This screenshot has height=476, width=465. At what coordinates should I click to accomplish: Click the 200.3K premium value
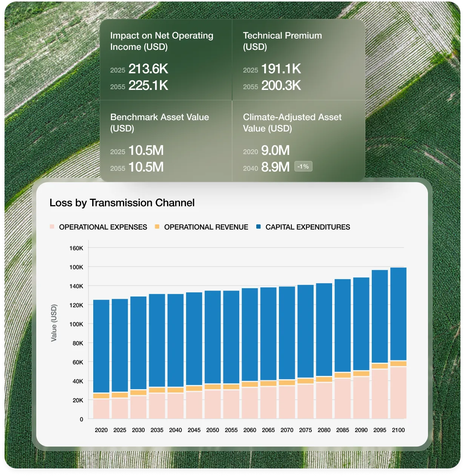coord(281,85)
